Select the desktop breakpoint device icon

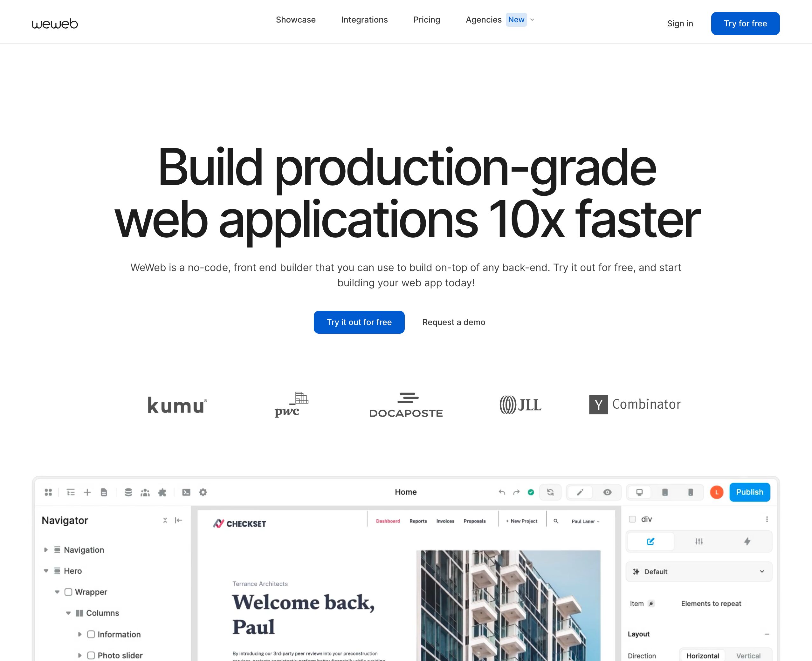(x=639, y=492)
